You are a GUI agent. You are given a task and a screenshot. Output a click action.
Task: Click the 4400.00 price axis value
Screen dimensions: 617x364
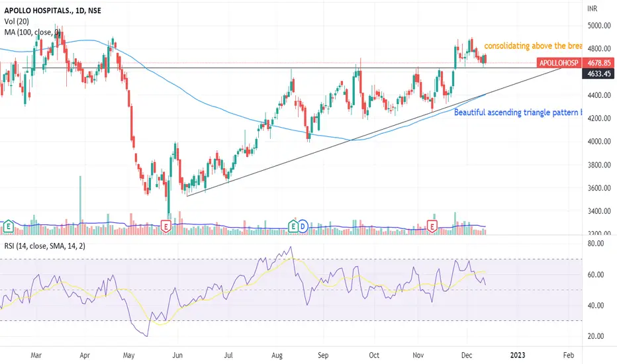(x=599, y=95)
